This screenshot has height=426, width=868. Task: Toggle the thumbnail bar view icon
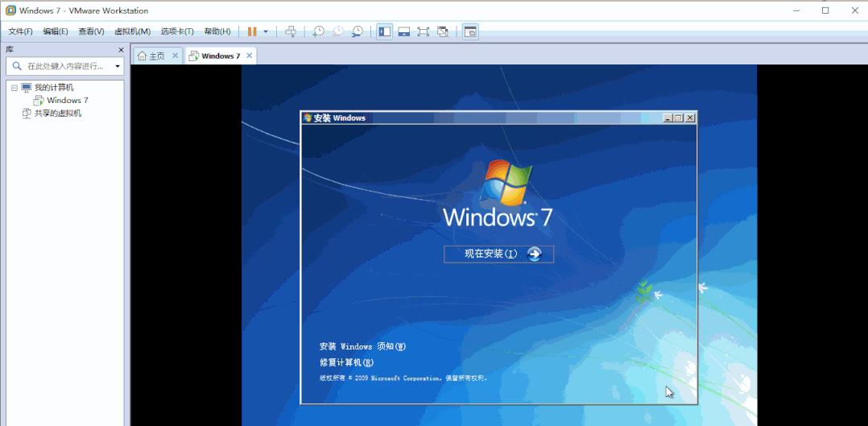[x=403, y=31]
